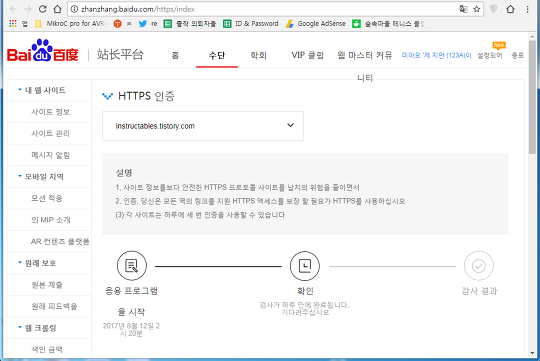Click the Baidu logo

point(43,51)
